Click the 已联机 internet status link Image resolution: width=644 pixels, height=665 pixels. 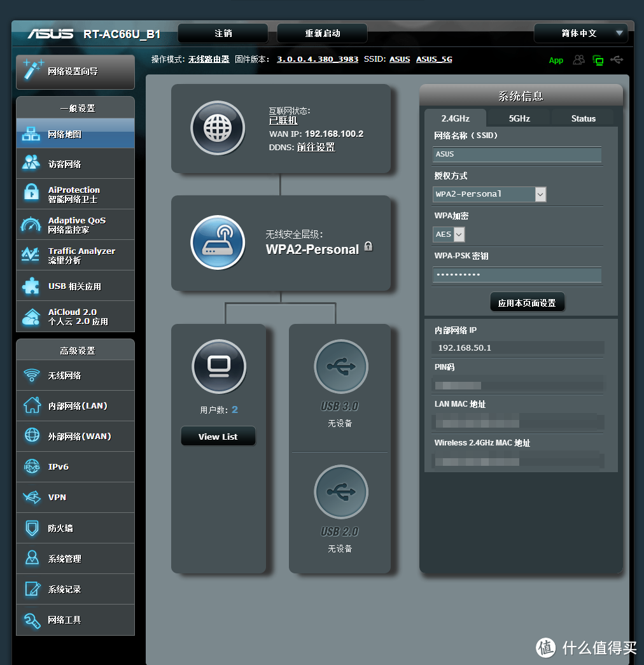(x=283, y=120)
